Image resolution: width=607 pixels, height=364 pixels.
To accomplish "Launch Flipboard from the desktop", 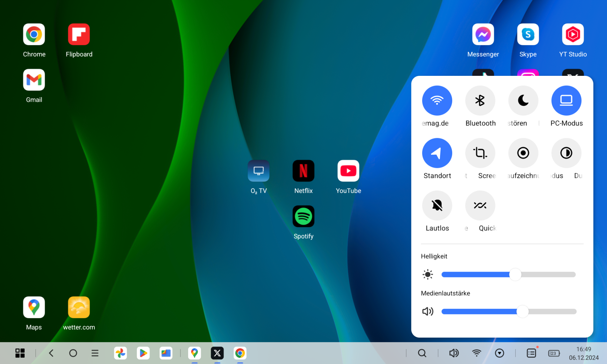I will [79, 34].
